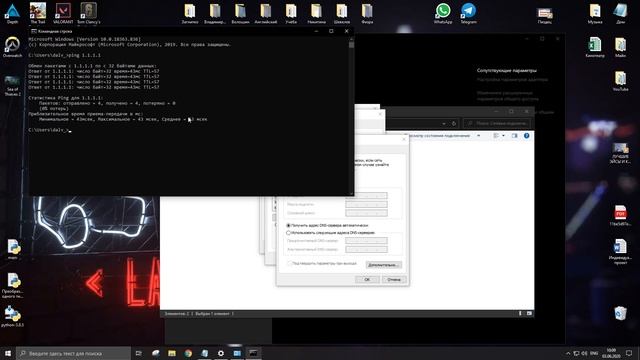The width and height of the screenshot is (640, 360).
Task: Toggle validate settings upon exit checkbox
Action: [x=289, y=263]
